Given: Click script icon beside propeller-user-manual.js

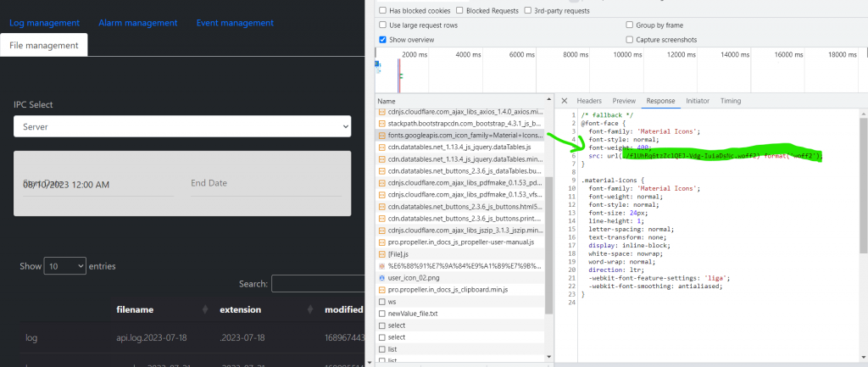Looking at the screenshot, I should (x=382, y=242).
